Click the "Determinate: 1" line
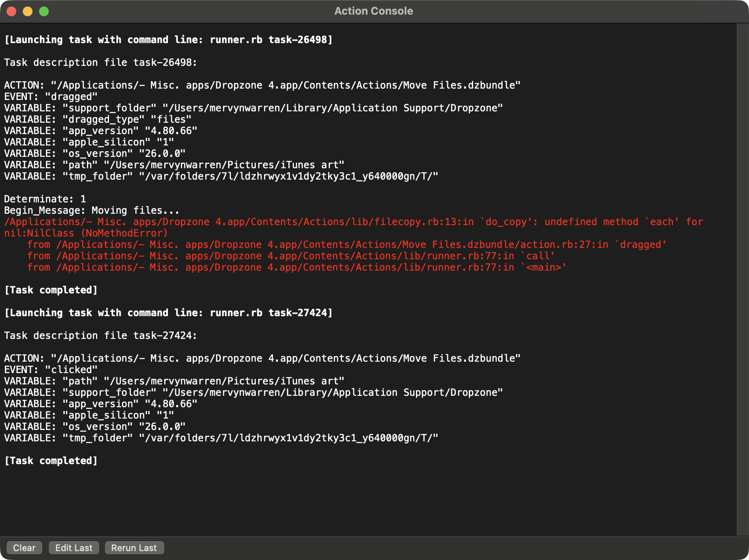The height and width of the screenshot is (560, 749). click(x=45, y=199)
